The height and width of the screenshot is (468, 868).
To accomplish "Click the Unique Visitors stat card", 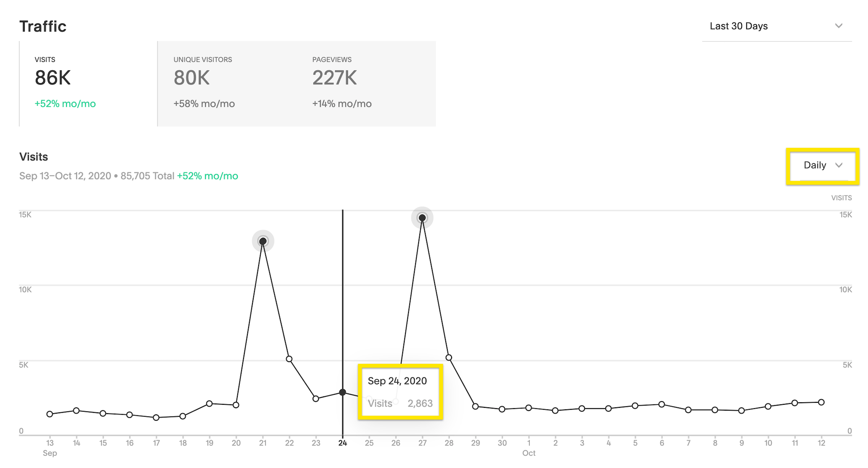I will pos(226,81).
